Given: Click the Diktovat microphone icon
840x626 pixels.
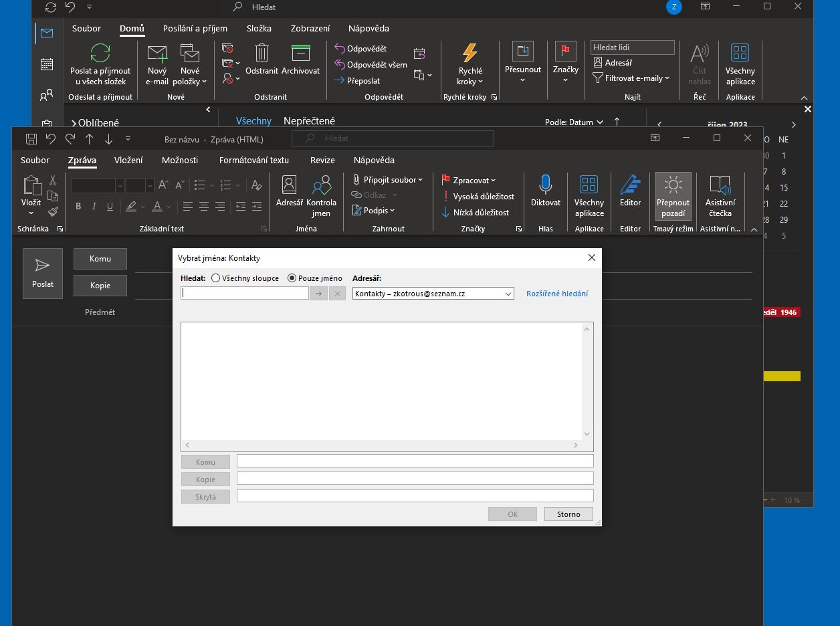Looking at the screenshot, I should [x=546, y=185].
